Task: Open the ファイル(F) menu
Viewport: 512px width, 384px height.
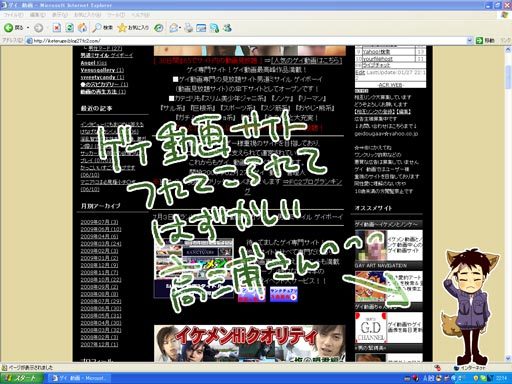Action: point(13,15)
